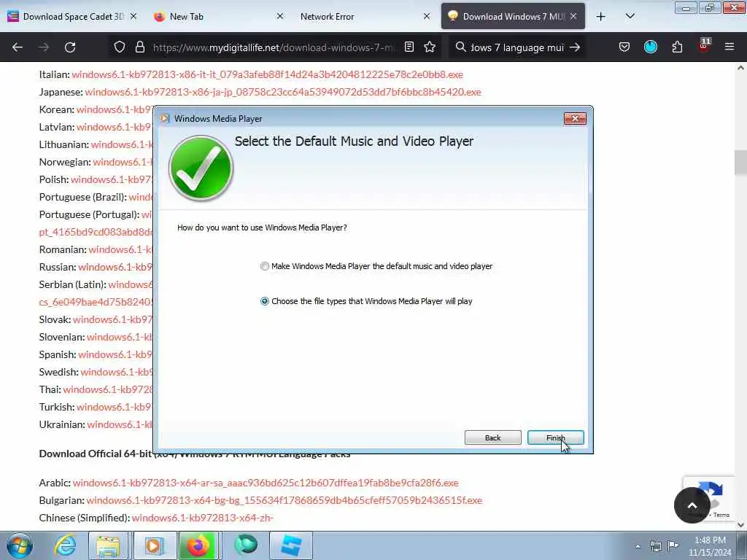Open a new tab with plus button
This screenshot has height=560, width=747.
(601, 17)
